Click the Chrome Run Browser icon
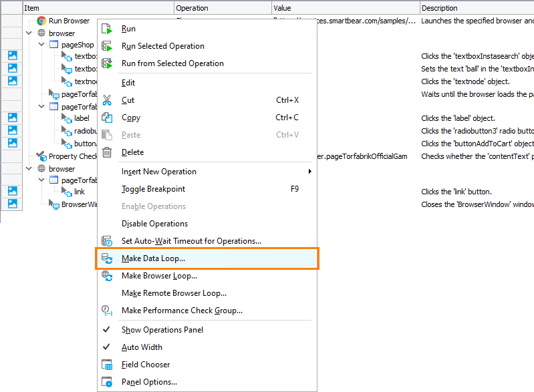The image size is (534, 392). tap(41, 21)
